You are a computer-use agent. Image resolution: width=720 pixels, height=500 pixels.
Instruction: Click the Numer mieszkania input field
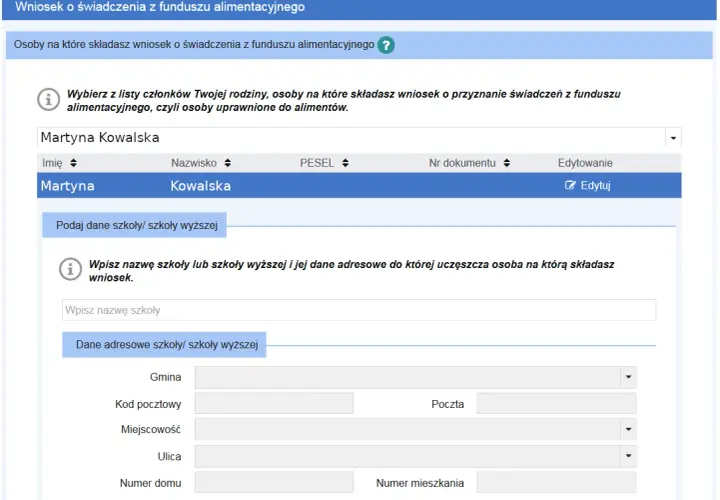pyautogui.click(x=557, y=482)
